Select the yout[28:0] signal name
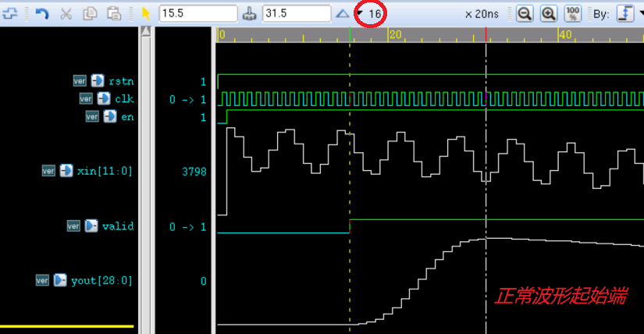Screen dimensions: 644x334 102,280
